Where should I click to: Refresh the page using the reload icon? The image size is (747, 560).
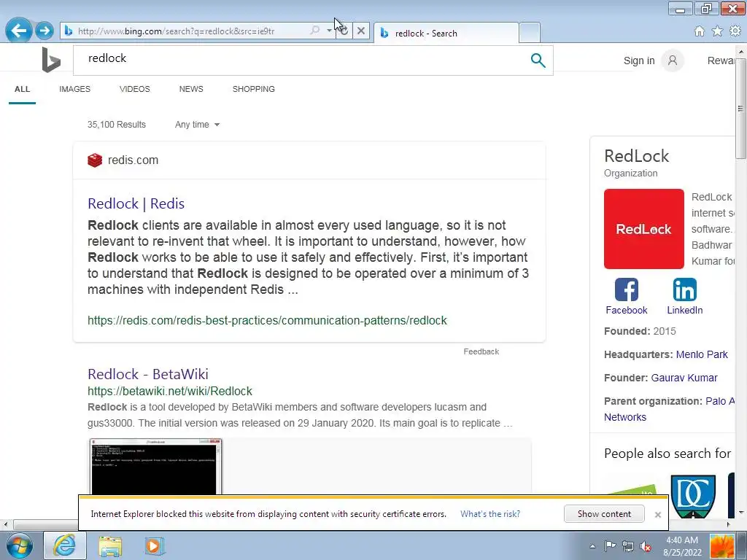(344, 31)
